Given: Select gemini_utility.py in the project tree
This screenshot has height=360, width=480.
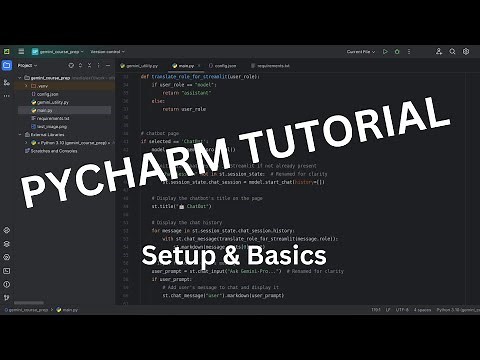Looking at the screenshot, I should tap(50, 102).
